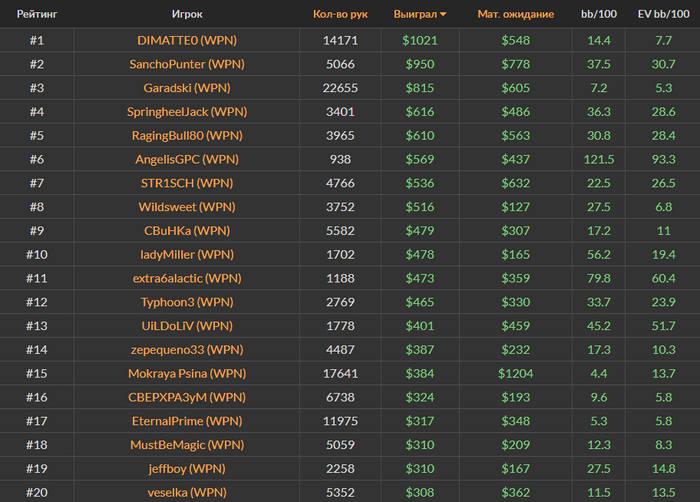Image resolution: width=700 pixels, height=502 pixels.
Task: Open Mokraya Psina (WPN) profile
Action: [x=186, y=373]
